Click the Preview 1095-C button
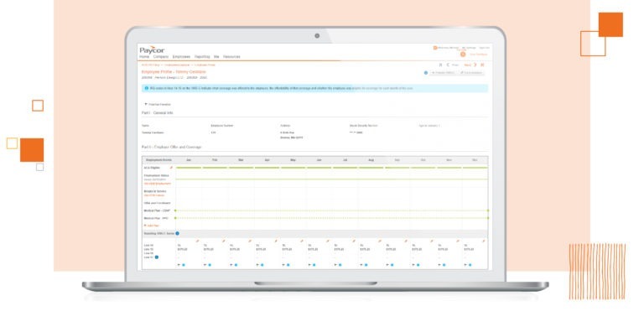644x322 pixels. (x=443, y=73)
